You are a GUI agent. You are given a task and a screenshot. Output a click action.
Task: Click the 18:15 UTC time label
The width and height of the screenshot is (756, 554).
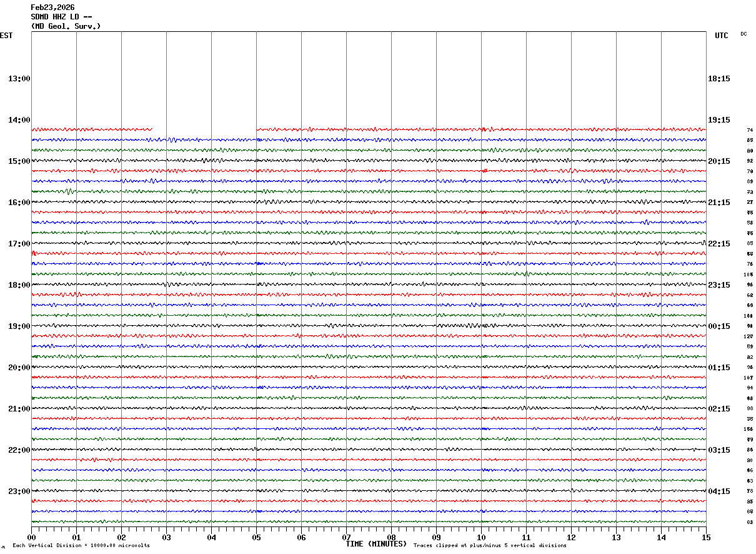(719, 79)
